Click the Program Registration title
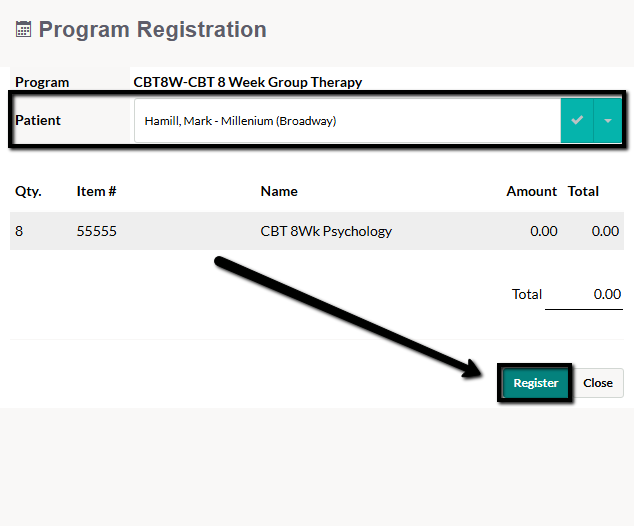The height and width of the screenshot is (526, 634). tap(152, 30)
